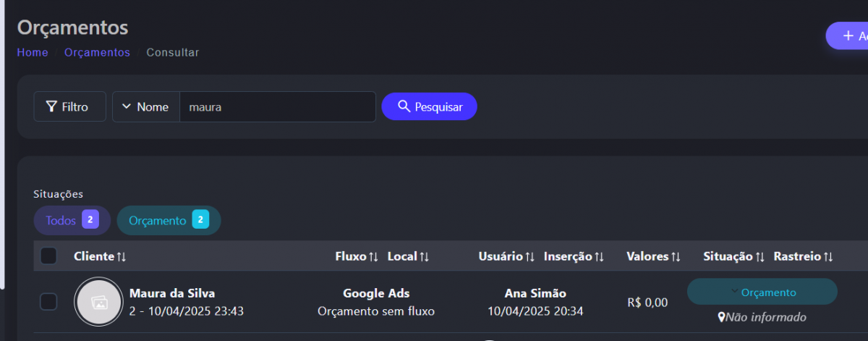Click the Situação sort arrows icon
Image resolution: width=868 pixels, height=341 pixels.
(x=759, y=257)
